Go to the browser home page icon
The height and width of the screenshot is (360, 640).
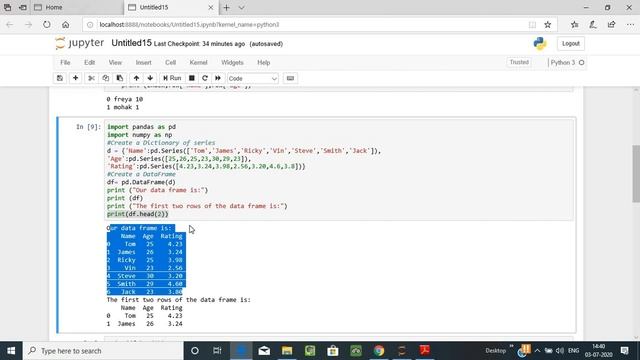pos(65,24)
